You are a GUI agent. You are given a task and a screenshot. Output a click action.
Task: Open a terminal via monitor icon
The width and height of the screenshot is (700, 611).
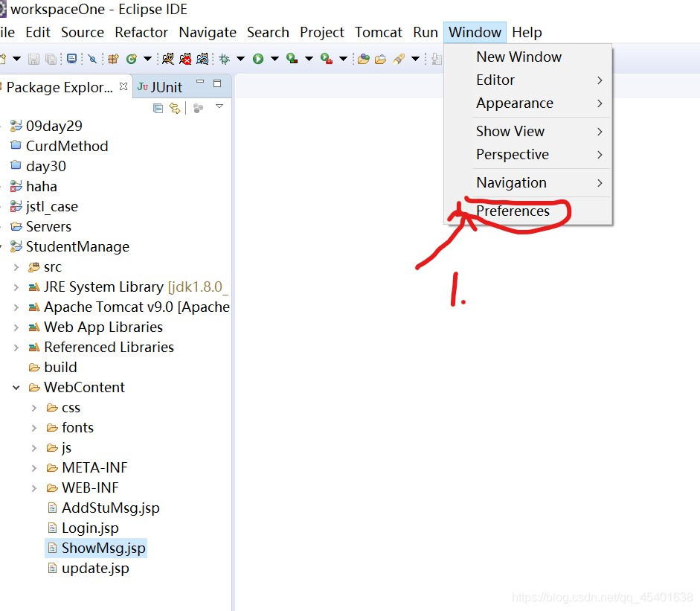click(71, 59)
